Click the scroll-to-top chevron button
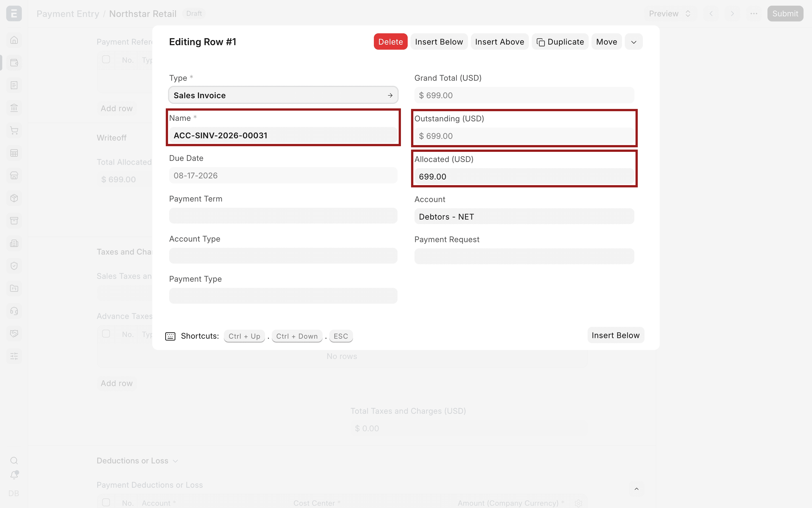The height and width of the screenshot is (508, 812). click(x=636, y=489)
